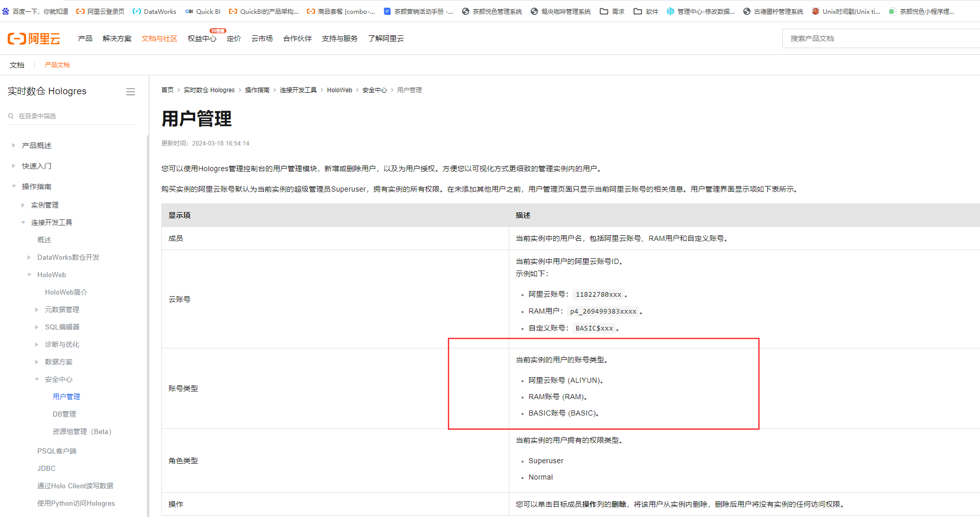Image resolution: width=980 pixels, height=517 pixels.
Task: Click the sidebar vertical scrollbar
Action: tap(148, 326)
